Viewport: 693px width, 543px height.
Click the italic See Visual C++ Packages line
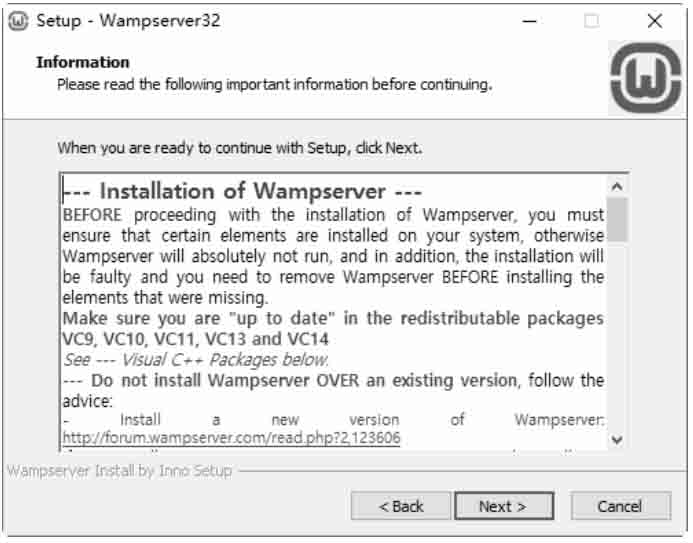pyautogui.click(x=196, y=360)
